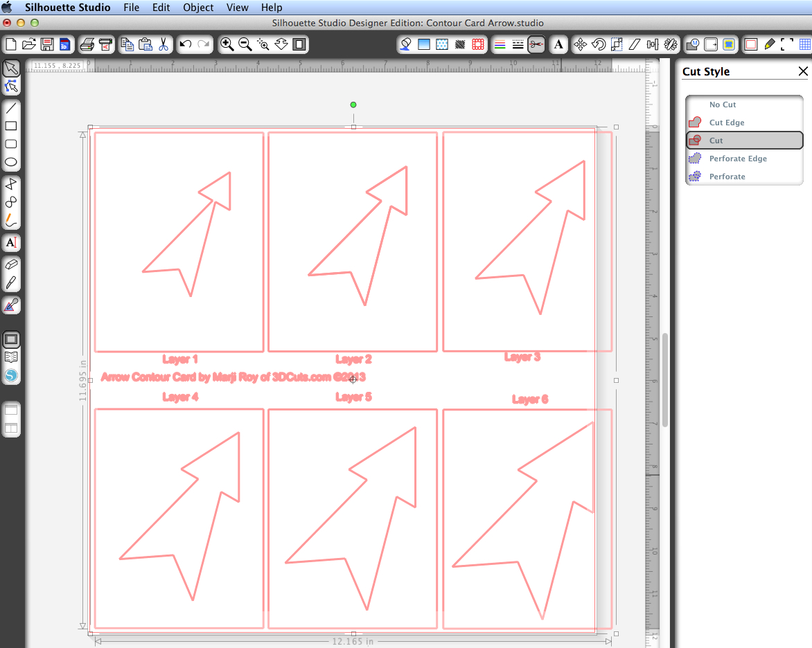This screenshot has height=648, width=812.
Task: Select the Cut Edge style
Action: point(745,123)
